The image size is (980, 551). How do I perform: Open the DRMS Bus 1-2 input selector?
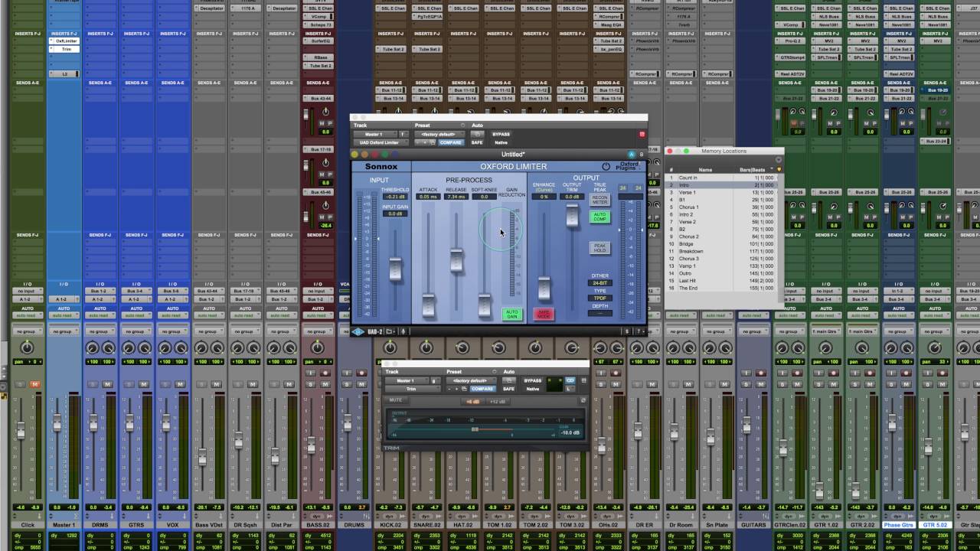tap(100, 291)
